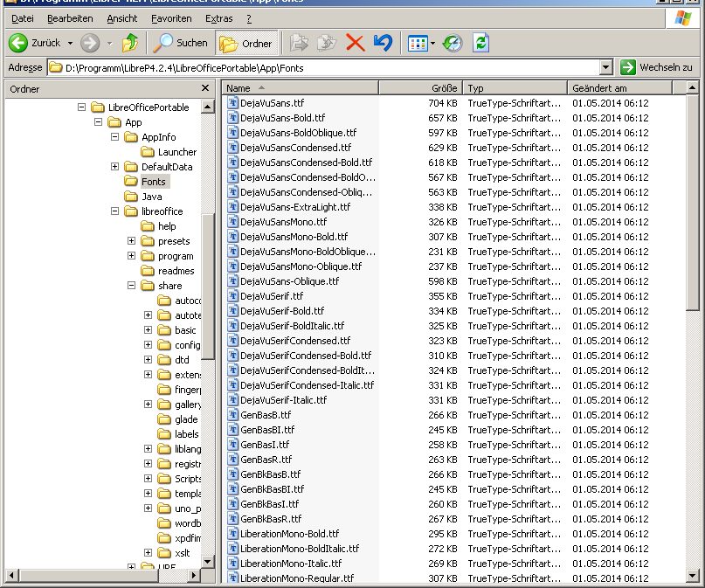Open the Bearbeiten menu
The height and width of the screenshot is (588, 705).
(x=70, y=19)
